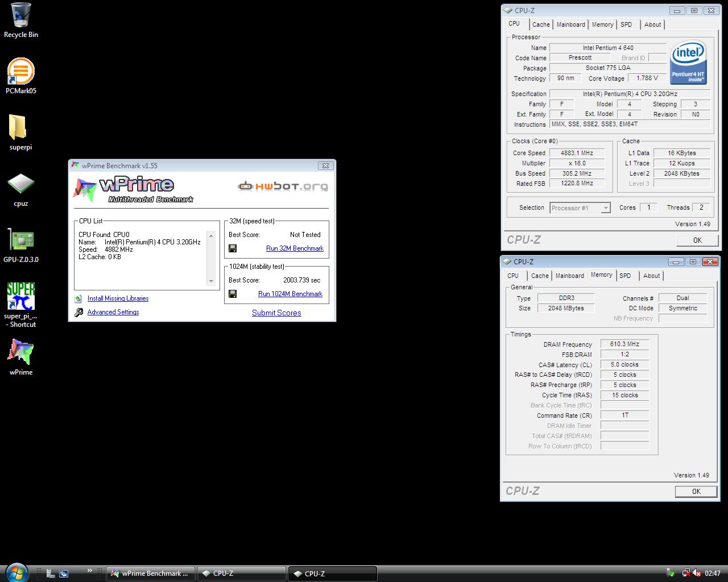The image size is (728, 582).
Task: Expand the quick launch chevron in taskbar
Action: [89, 571]
